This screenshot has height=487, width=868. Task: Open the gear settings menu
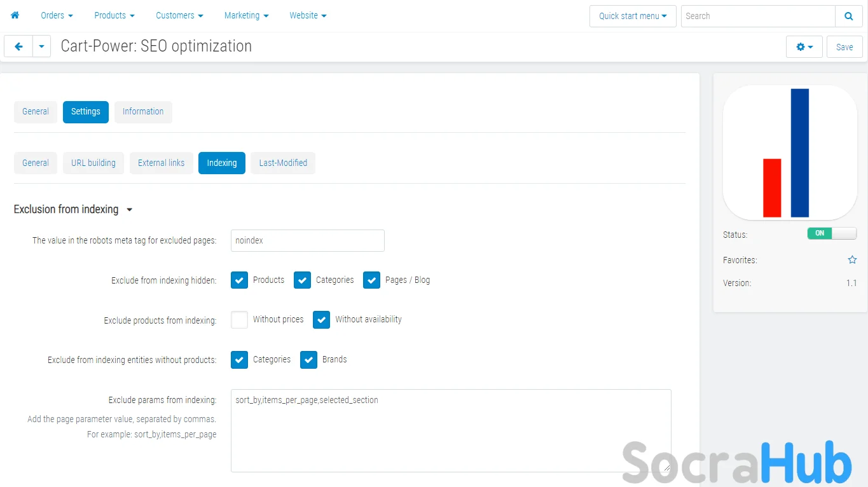[804, 47]
